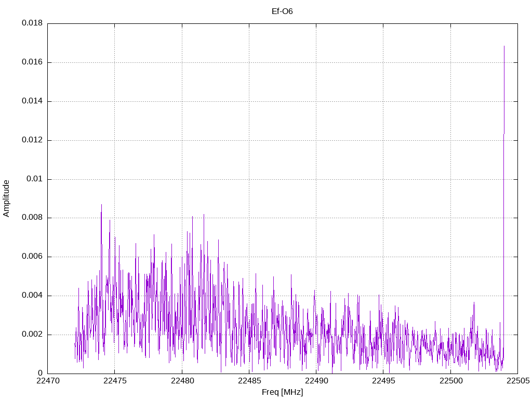Viewport: 532px width, 399px height.
Task: Click the 0.004 y-axis tick label
Action: pyautogui.click(x=32, y=296)
